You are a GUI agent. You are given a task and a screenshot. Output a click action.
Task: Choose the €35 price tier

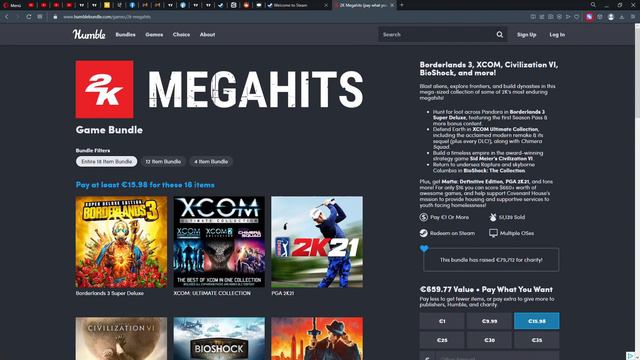pos(537,340)
